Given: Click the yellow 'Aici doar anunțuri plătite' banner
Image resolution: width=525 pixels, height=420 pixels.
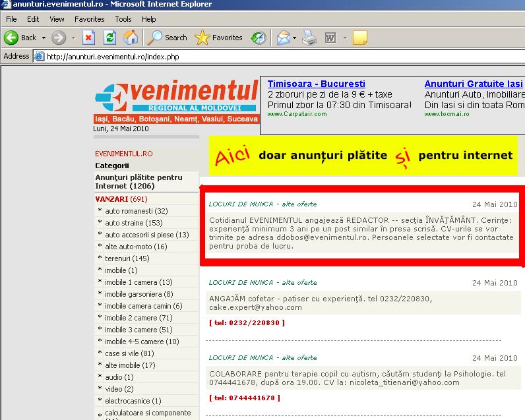Looking at the screenshot, I should click(x=363, y=156).
